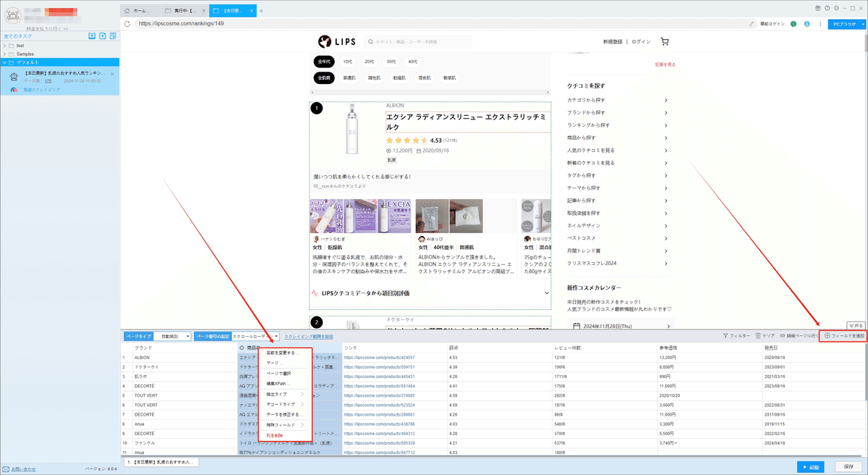This screenshot has height=475, width=868.
Task: Select the 30代 age filter
Action: (x=391, y=62)
